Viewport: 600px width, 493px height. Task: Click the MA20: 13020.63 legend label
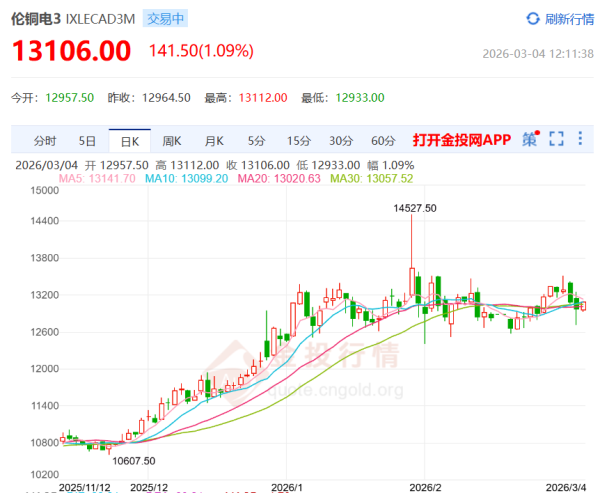[279, 179]
